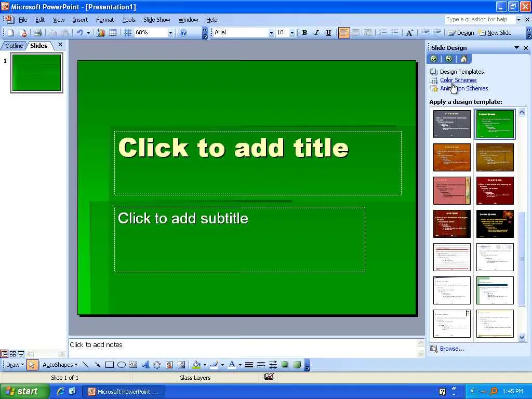This screenshot has height=399, width=532.
Task: Toggle Underline formatting
Action: pyautogui.click(x=328, y=33)
